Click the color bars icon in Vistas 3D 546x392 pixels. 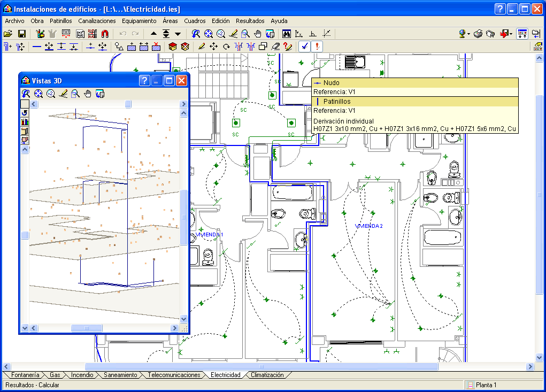coord(25,122)
